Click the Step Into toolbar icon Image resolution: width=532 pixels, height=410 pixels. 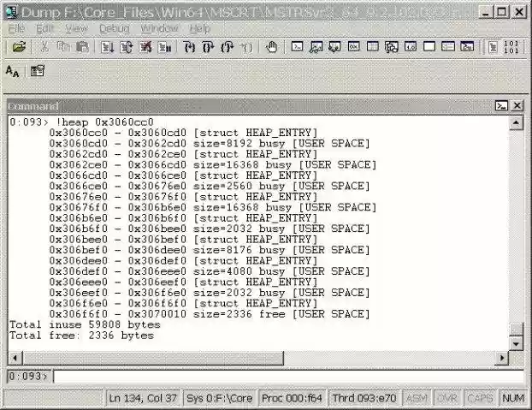click(189, 47)
